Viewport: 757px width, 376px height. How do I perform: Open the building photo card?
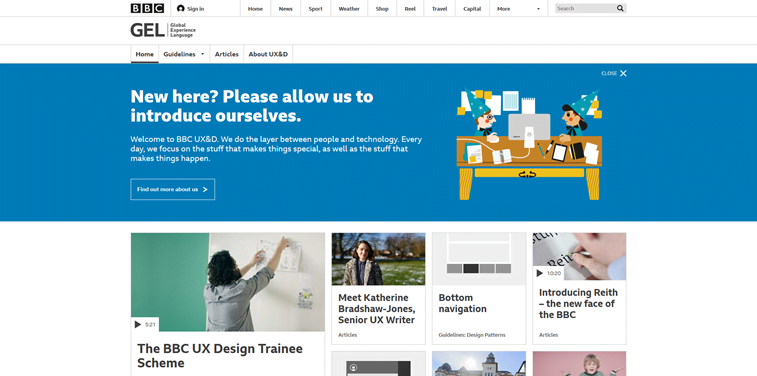click(x=479, y=363)
